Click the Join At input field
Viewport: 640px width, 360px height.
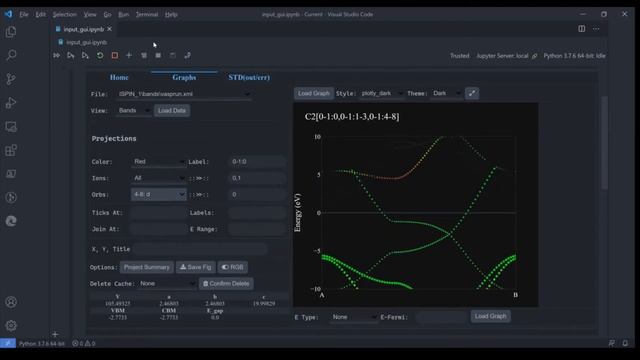pyautogui.click(x=158, y=229)
